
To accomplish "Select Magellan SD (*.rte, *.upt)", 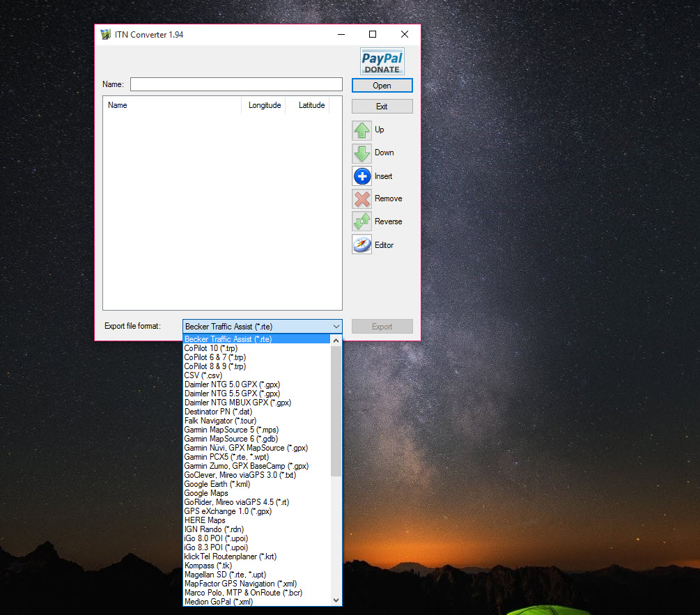I will 257,575.
